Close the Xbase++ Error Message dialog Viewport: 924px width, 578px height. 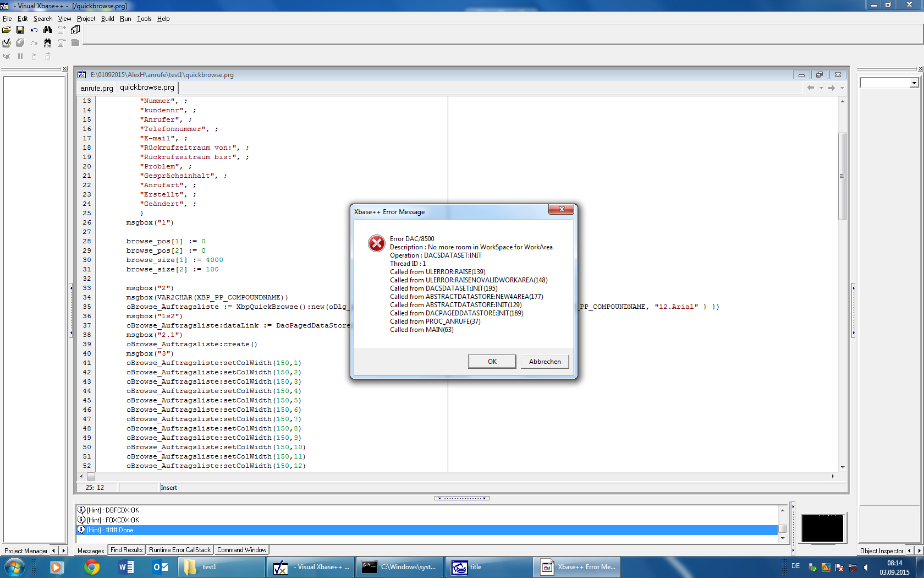(562, 209)
